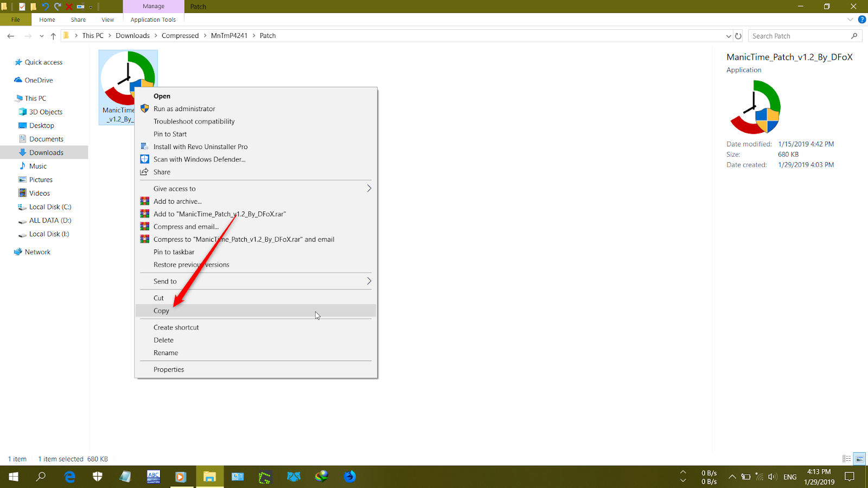
Task: Choose Scan with Windows Defender
Action: (256, 159)
